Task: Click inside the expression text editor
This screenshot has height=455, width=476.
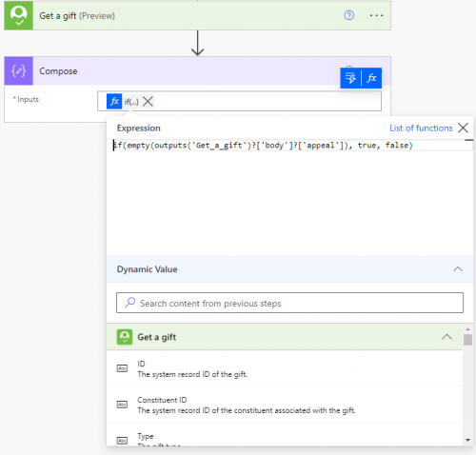Action: 289,197
